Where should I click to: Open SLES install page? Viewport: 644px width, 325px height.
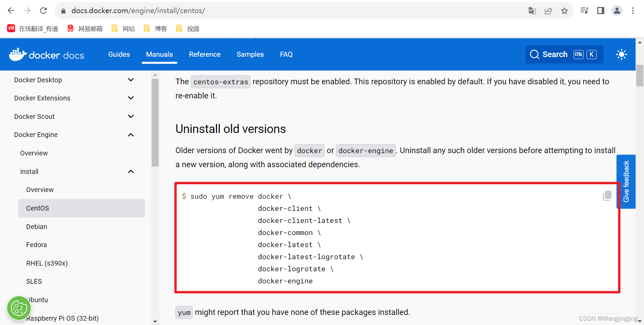click(34, 281)
